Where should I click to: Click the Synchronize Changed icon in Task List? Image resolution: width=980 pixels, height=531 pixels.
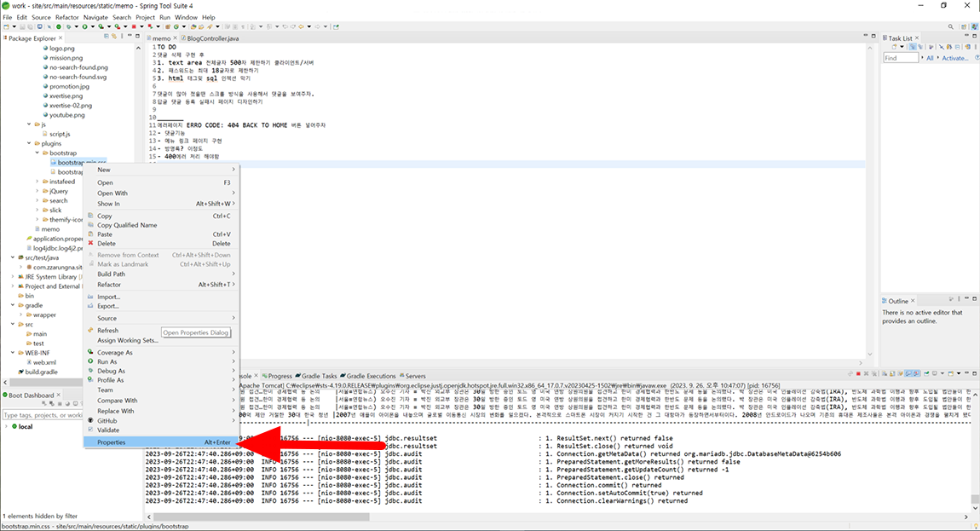pos(967,47)
